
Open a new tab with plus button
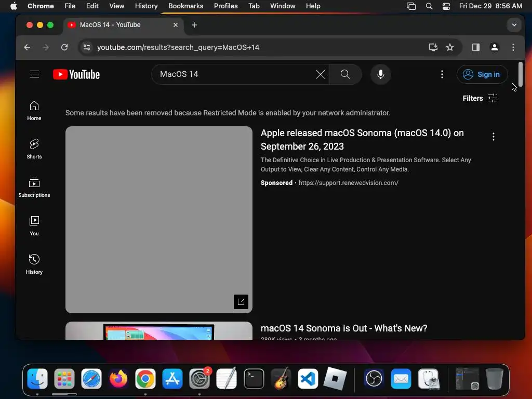pyautogui.click(x=194, y=25)
